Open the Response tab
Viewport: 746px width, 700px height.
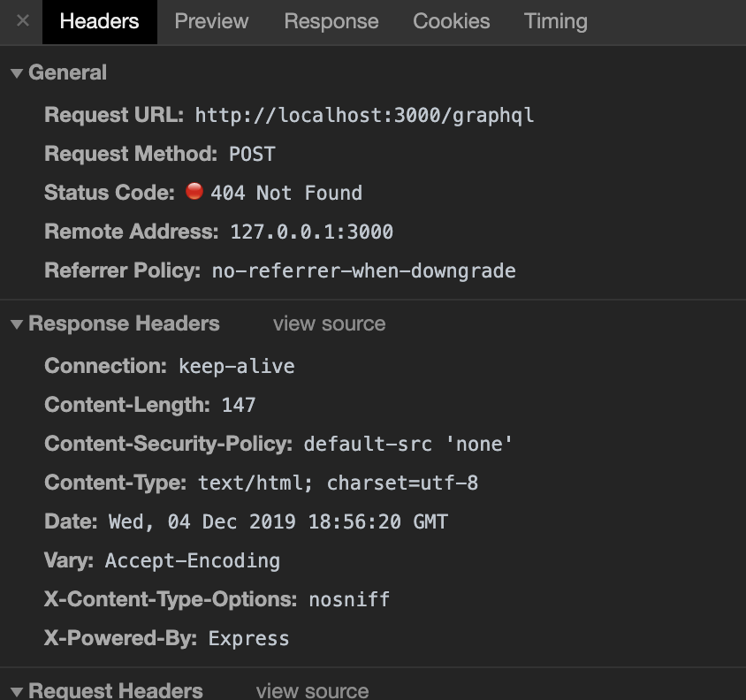click(331, 21)
